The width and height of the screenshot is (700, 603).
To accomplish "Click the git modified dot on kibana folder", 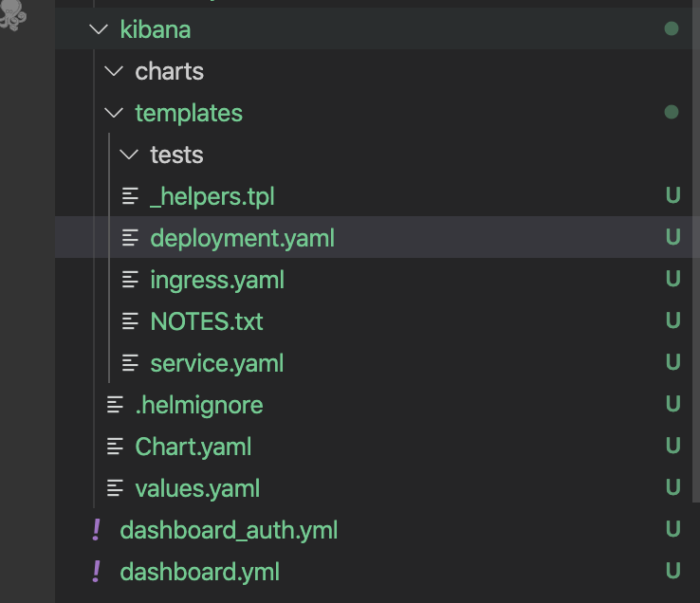I will (x=672, y=29).
